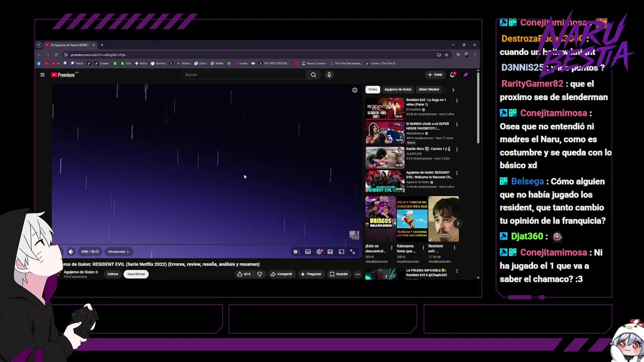Select the Todos filter chip
This screenshot has height=362, width=644.
click(x=372, y=89)
